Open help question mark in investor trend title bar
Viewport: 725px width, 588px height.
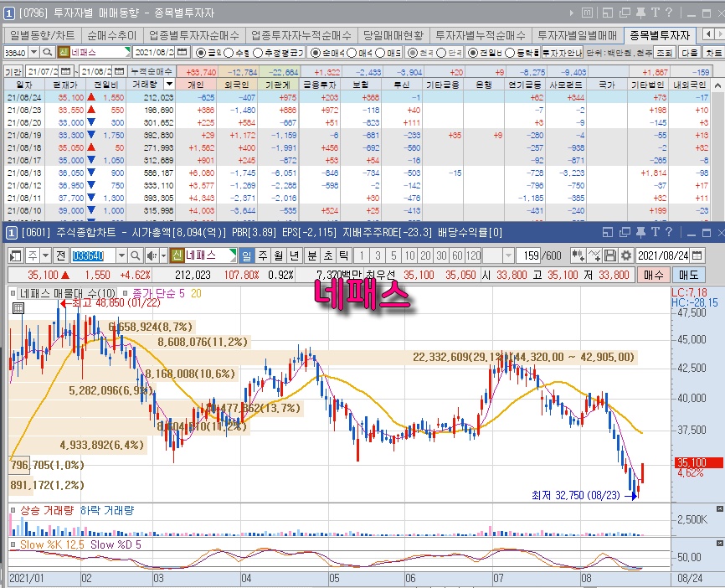[x=669, y=13]
